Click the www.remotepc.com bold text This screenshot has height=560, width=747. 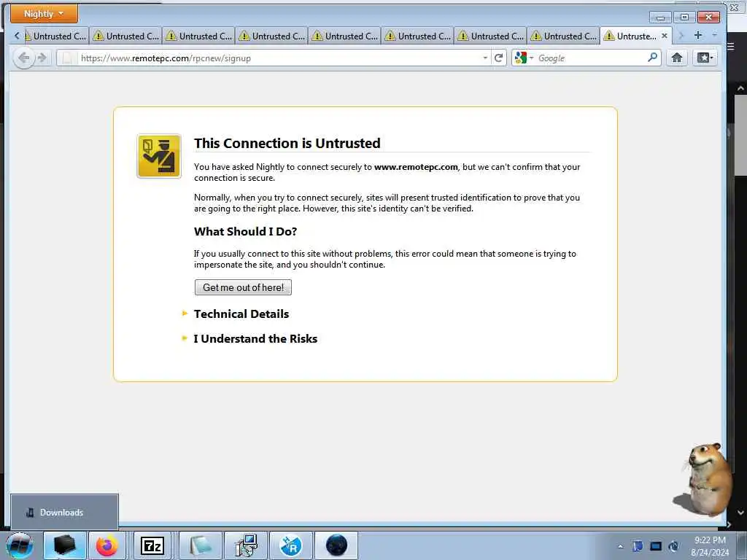(416, 167)
